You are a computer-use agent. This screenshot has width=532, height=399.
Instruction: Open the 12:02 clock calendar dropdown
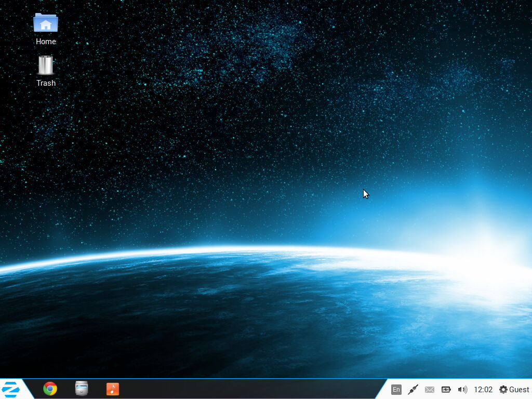483,390
